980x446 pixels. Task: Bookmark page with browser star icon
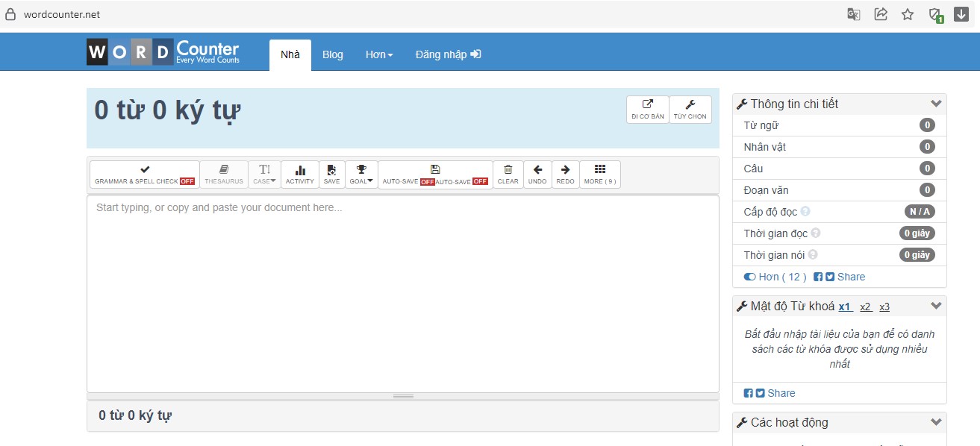(908, 14)
